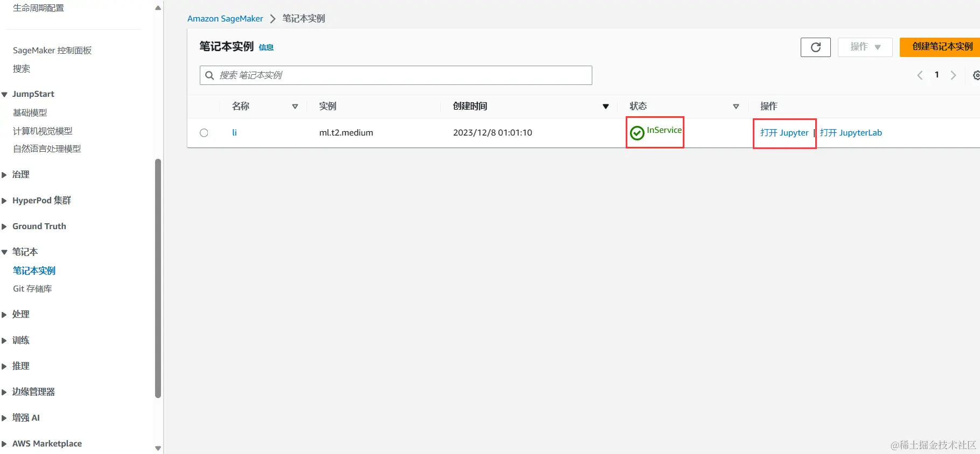
Task: Select 笔记本实例 in sidebar
Action: pyautogui.click(x=34, y=271)
